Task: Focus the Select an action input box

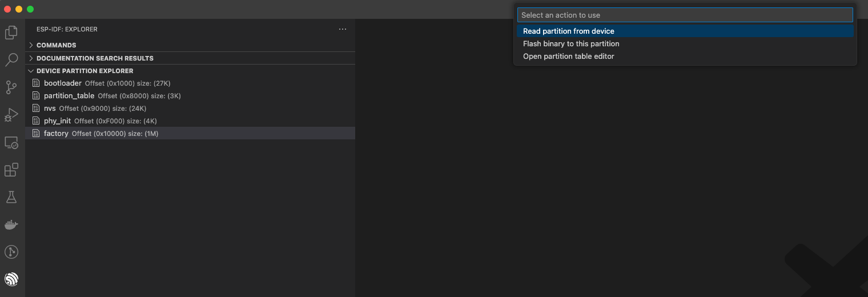Action: 685,15
